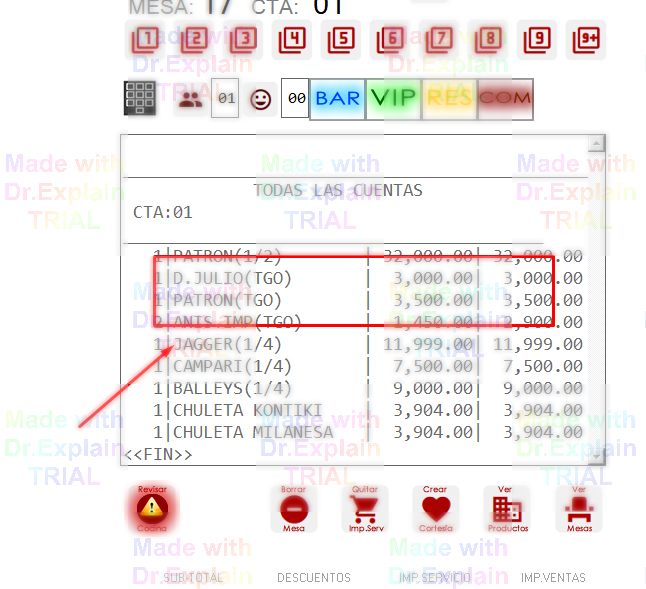The width and height of the screenshot is (646, 589).
Task: Select the COM zone button
Action: (505, 99)
